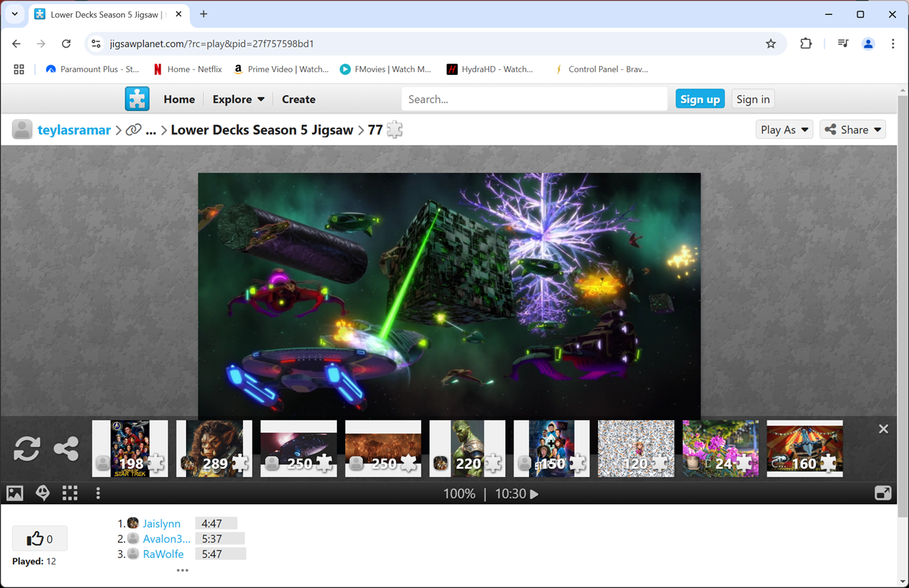Open the Chrome profile icon
The height and width of the screenshot is (588, 909).
(x=868, y=44)
